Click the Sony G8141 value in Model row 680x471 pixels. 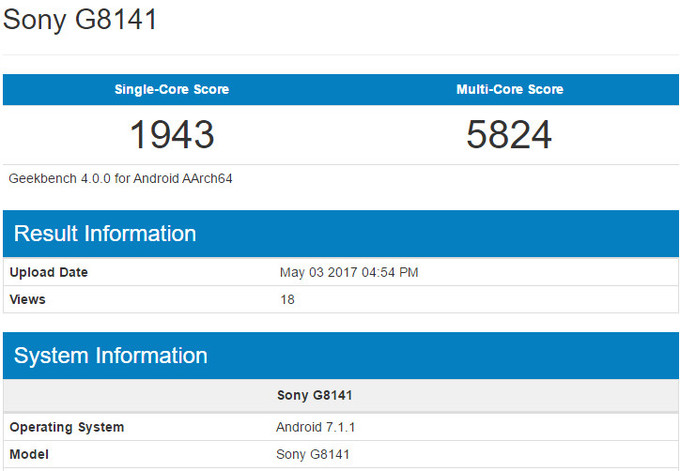pos(313,455)
